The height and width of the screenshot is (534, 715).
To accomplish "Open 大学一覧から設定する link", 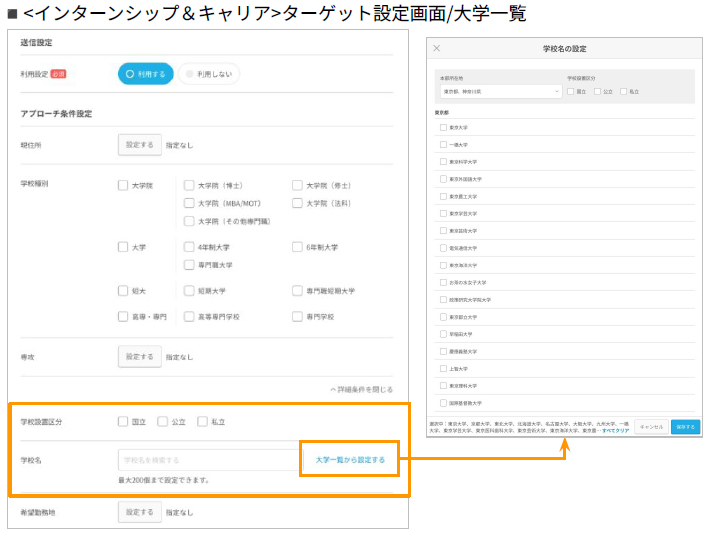I will 349,460.
